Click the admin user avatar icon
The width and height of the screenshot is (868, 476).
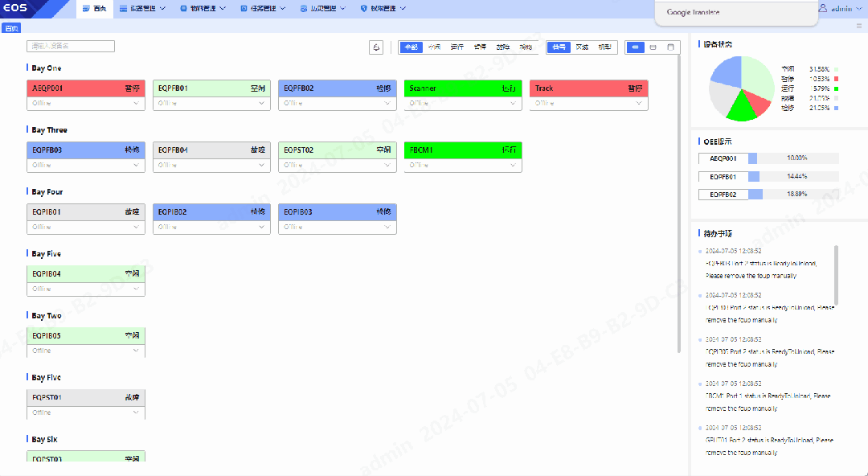(x=823, y=8)
